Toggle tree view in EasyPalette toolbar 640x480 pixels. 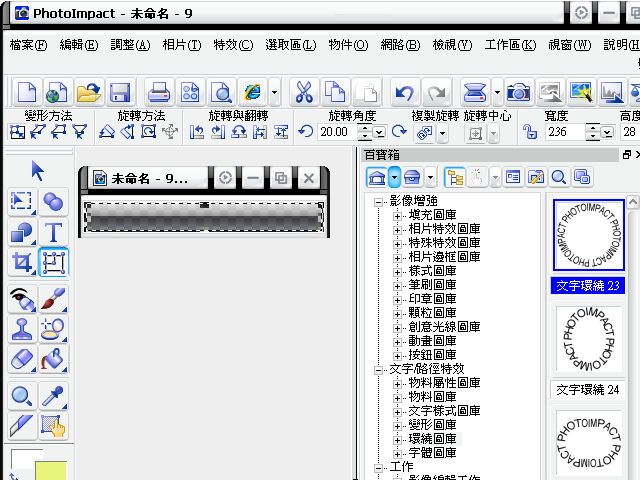[x=455, y=178]
